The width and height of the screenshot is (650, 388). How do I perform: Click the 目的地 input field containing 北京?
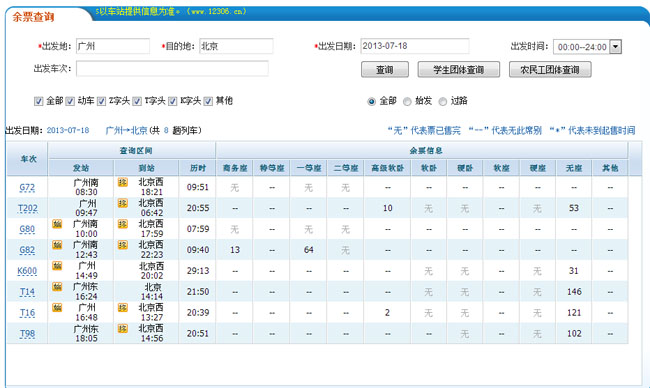click(236, 46)
